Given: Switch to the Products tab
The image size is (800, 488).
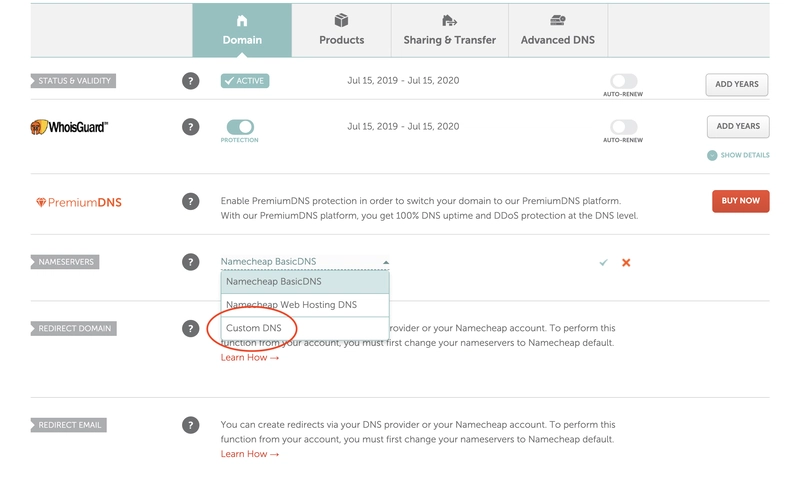Looking at the screenshot, I should pos(341,30).
